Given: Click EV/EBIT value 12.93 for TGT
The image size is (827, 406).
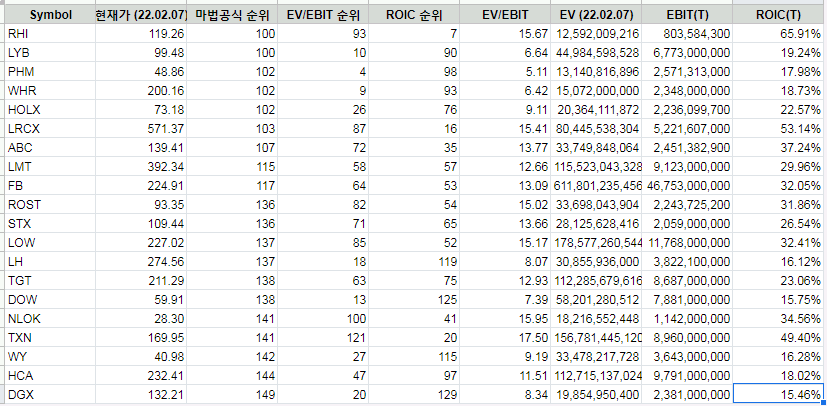Looking at the screenshot, I should [505, 281].
